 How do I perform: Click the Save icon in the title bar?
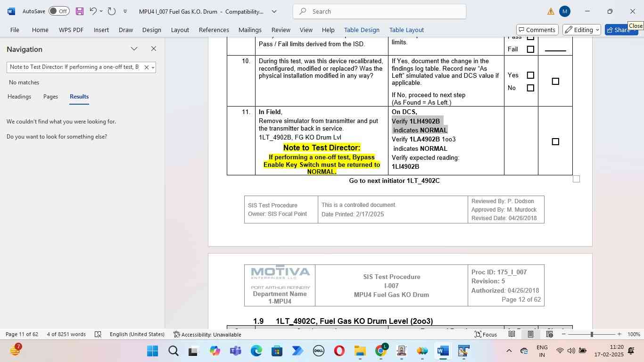(80, 11)
